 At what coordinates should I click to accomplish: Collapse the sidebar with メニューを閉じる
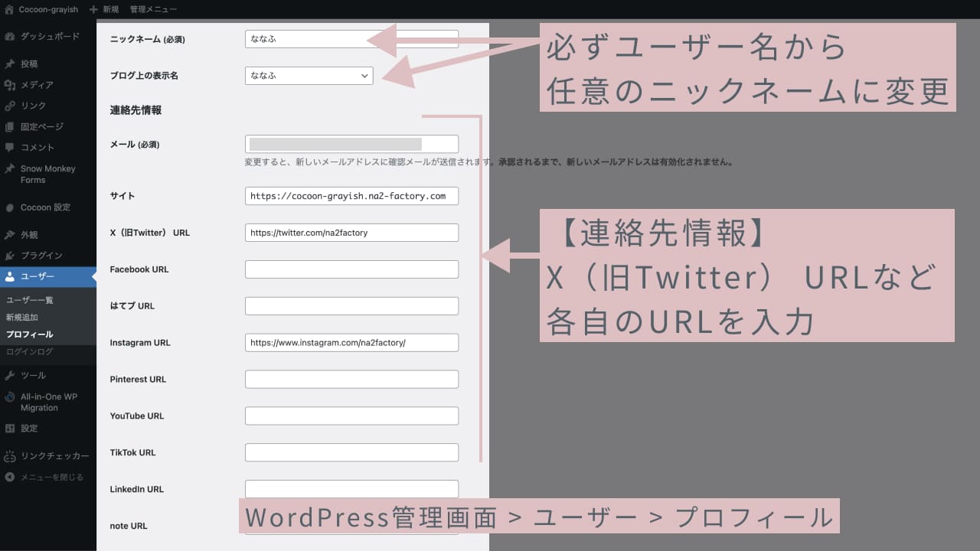(x=44, y=477)
